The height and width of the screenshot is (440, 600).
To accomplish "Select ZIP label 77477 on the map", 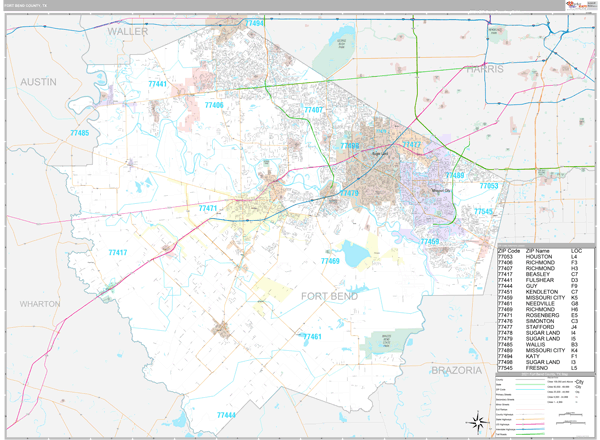I will (411, 144).
